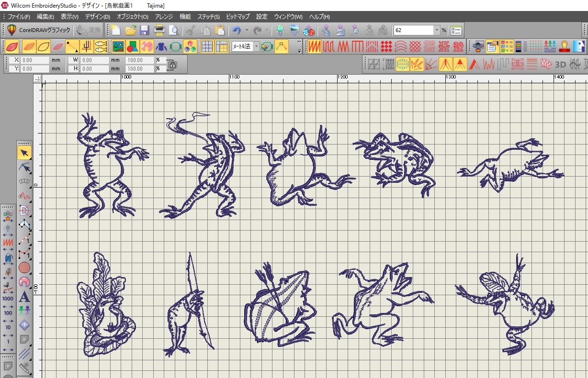Toggle show stitches display icon

(29, 46)
